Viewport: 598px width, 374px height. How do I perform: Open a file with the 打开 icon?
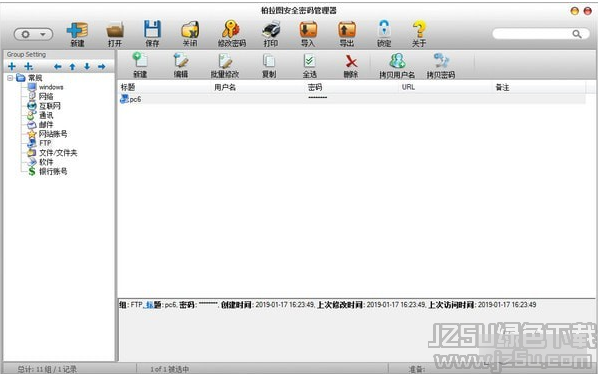(x=115, y=30)
